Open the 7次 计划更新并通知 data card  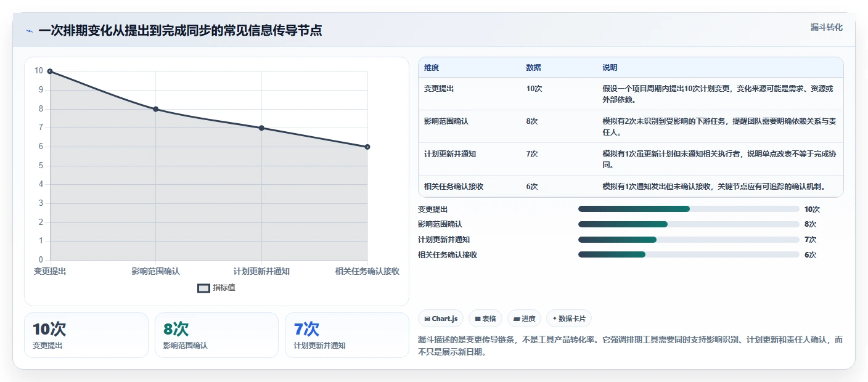pos(347,335)
